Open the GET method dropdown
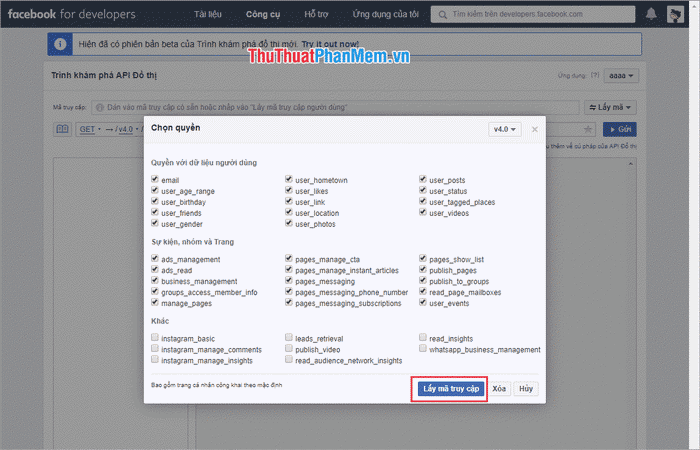700x450 pixels. pyautogui.click(x=90, y=129)
